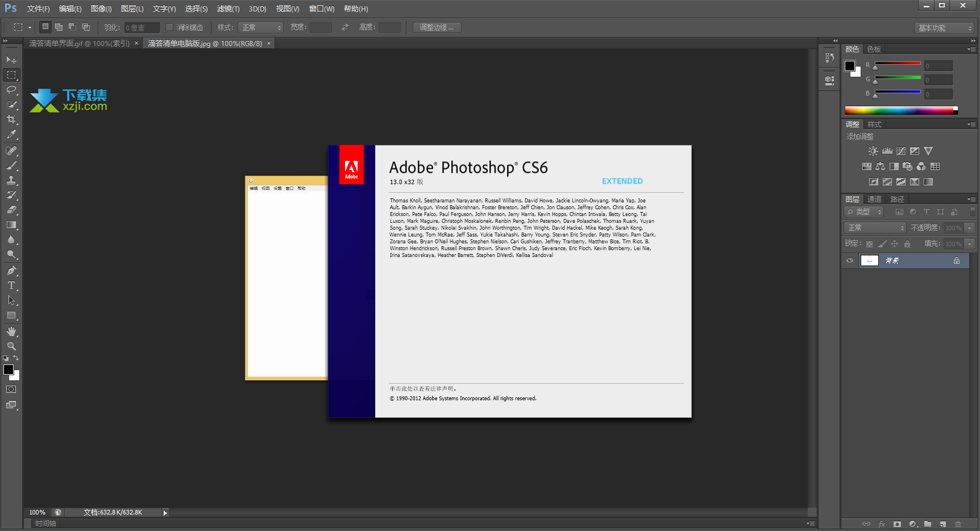Expand the Fill value dropdown
The width and height of the screenshot is (980, 531).
click(x=970, y=243)
